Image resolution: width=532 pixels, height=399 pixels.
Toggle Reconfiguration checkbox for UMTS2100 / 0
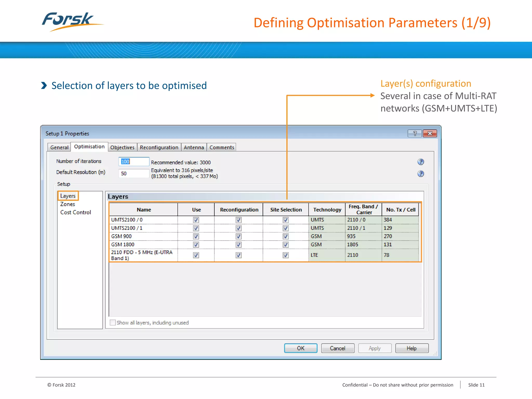tap(238, 220)
